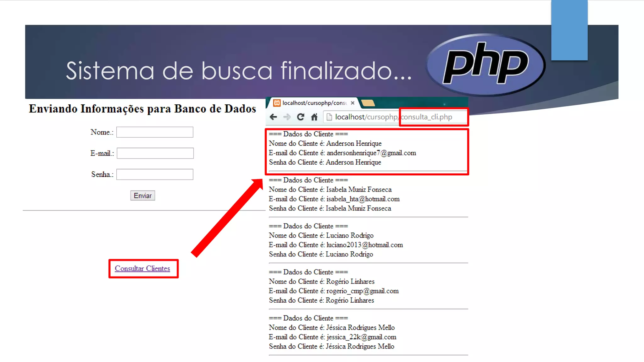Open a new tab with the tab button
The width and height of the screenshot is (644, 362).
coord(368,103)
